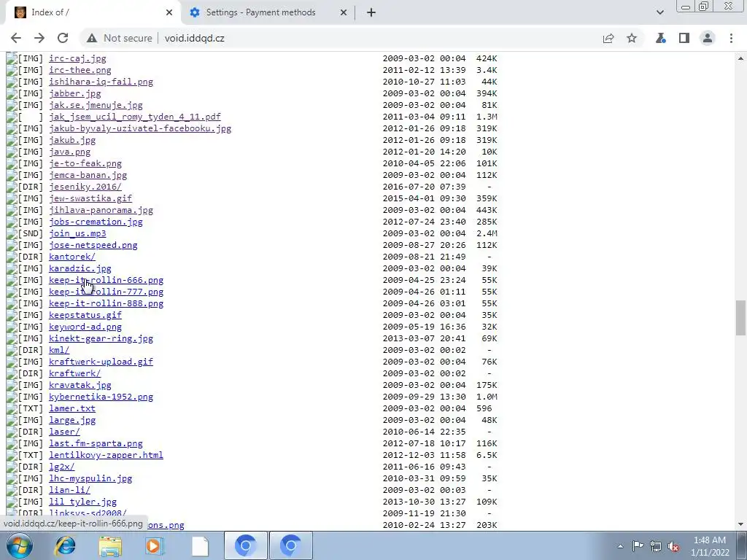
Task: Click the broken image icon beside jabber.jpg
Action: [12, 93]
